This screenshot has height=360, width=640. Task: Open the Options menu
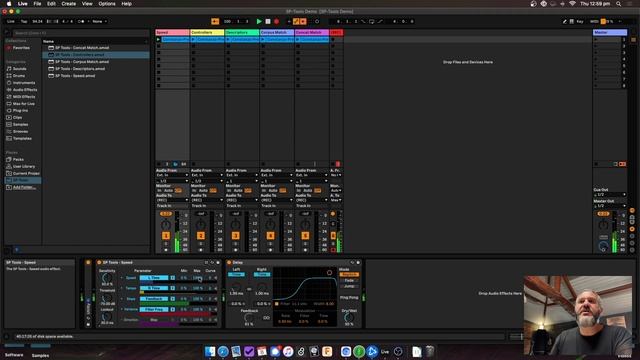(x=107, y=4)
